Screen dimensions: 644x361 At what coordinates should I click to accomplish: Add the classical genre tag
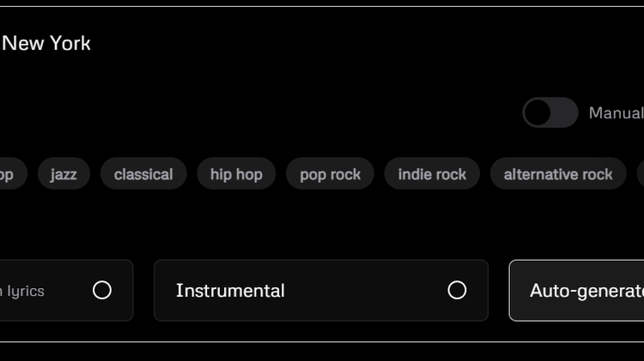[143, 174]
